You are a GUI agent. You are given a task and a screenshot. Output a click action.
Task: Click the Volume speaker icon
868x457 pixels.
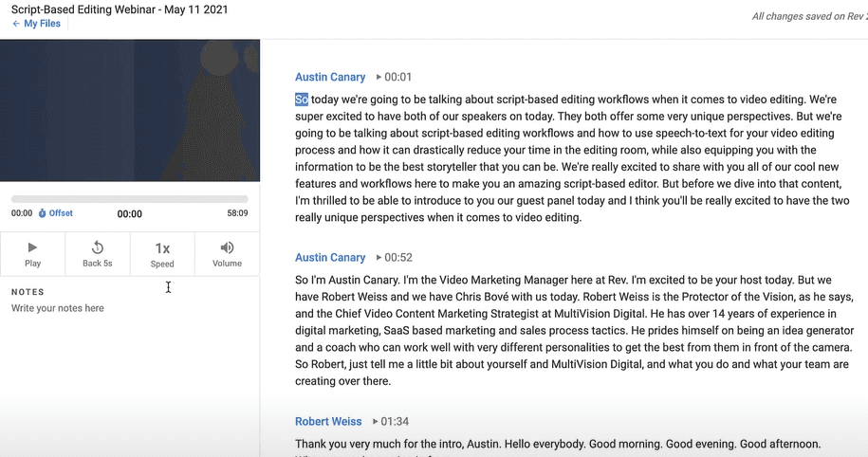pyautogui.click(x=227, y=248)
